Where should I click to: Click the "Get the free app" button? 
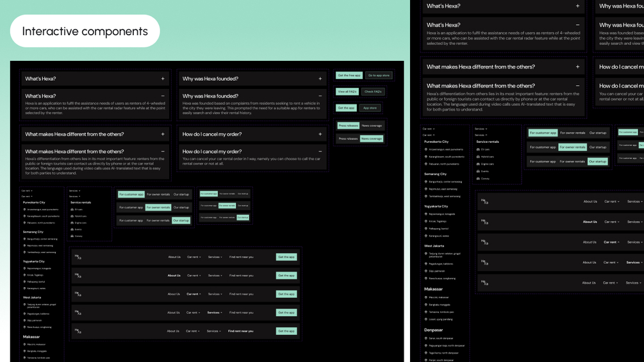[349, 75]
